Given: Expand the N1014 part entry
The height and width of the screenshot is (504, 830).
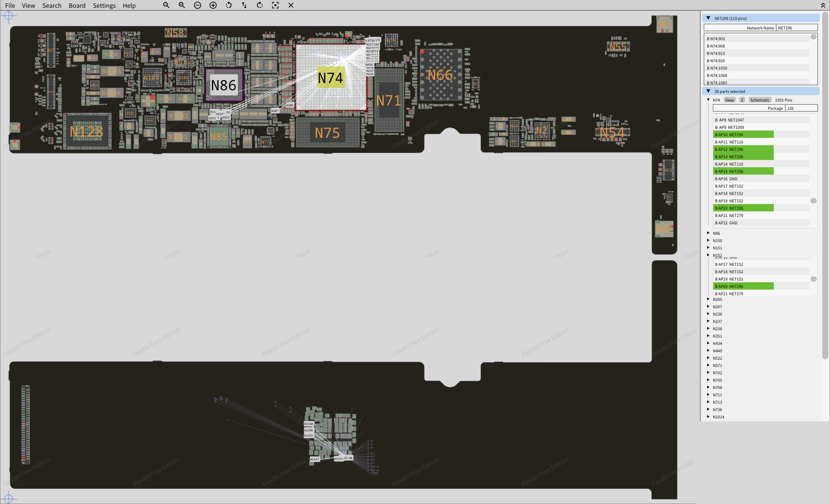Looking at the screenshot, I should tap(709, 417).
